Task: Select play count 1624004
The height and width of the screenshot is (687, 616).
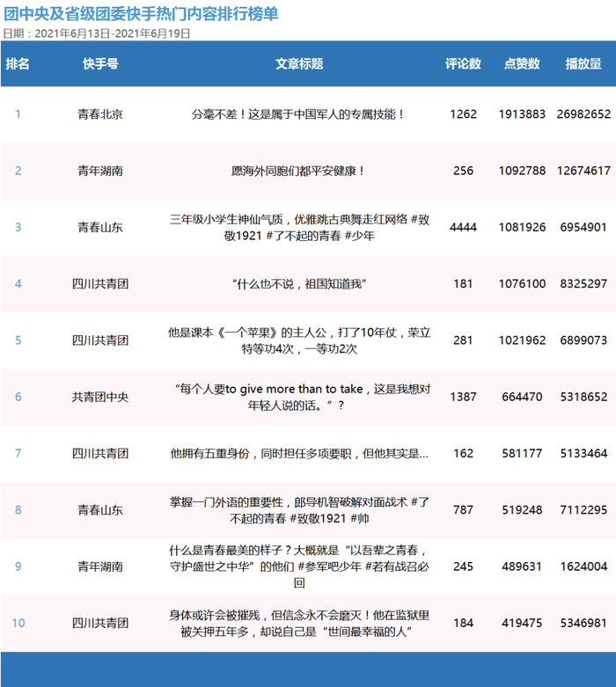Action: coord(583,566)
